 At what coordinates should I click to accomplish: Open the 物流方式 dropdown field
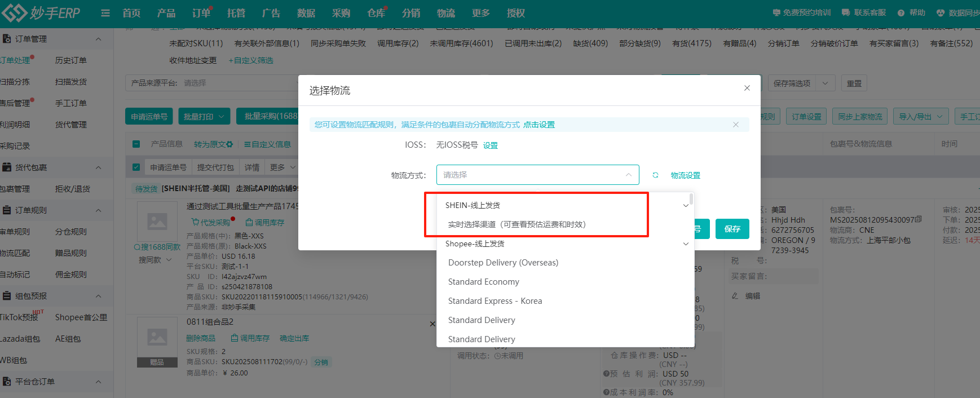coord(537,175)
